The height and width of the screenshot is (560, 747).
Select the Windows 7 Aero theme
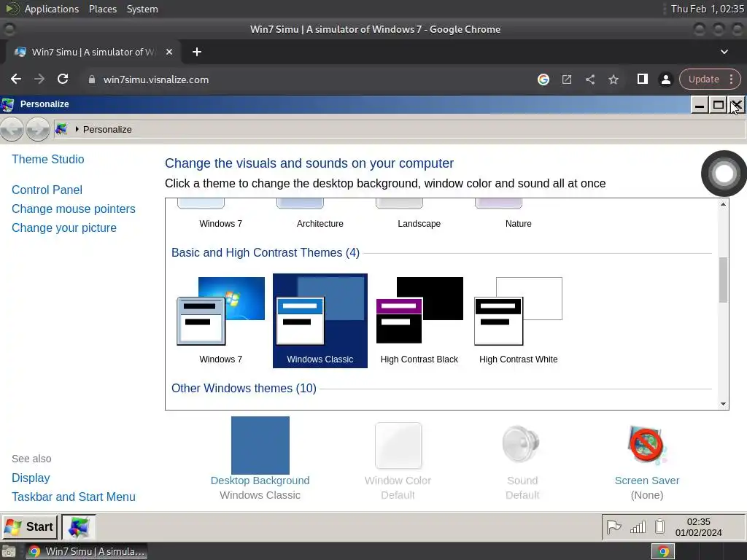[x=220, y=214]
